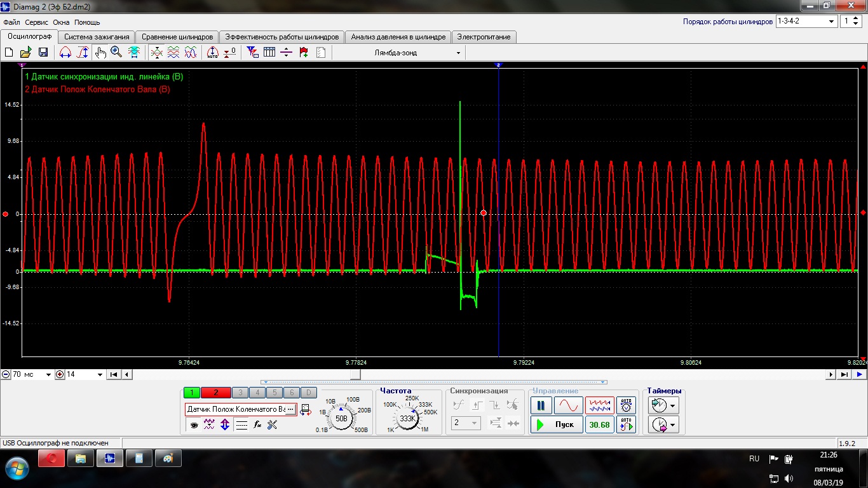Toggle the D digital channel button
Viewport: 868px width, 488px height.
pyautogui.click(x=308, y=393)
